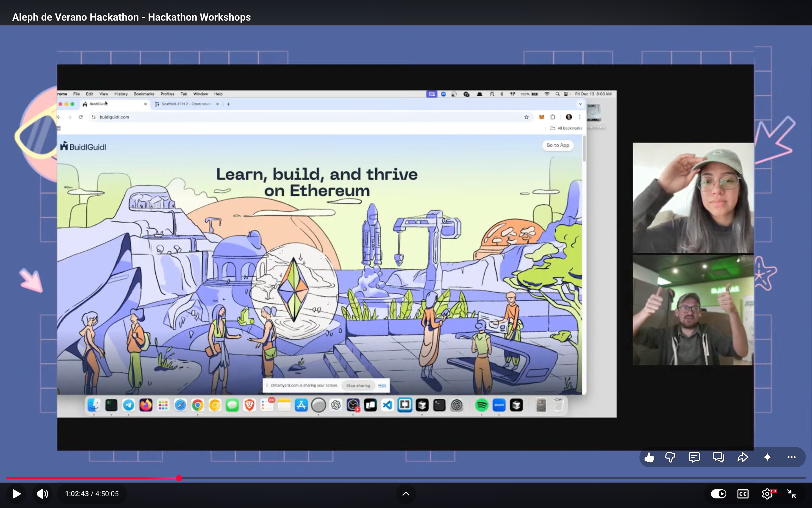Go forward in Chrome
812x508 pixels.
(70, 117)
